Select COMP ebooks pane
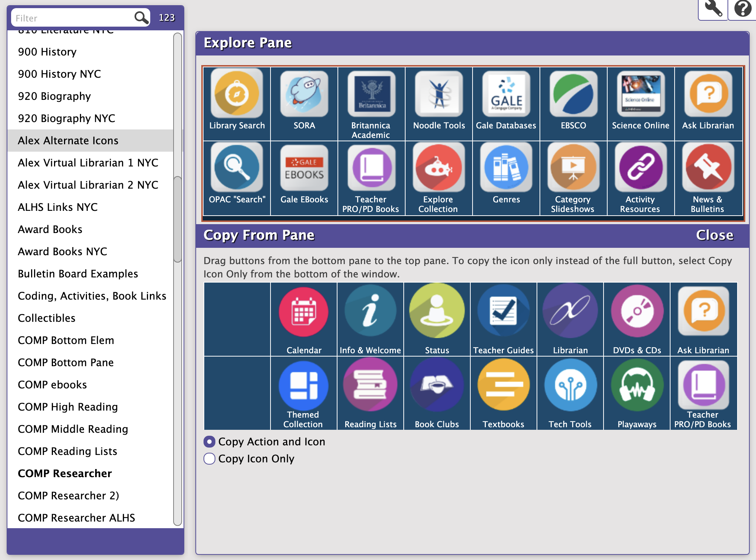The height and width of the screenshot is (560, 756). [x=90, y=385]
